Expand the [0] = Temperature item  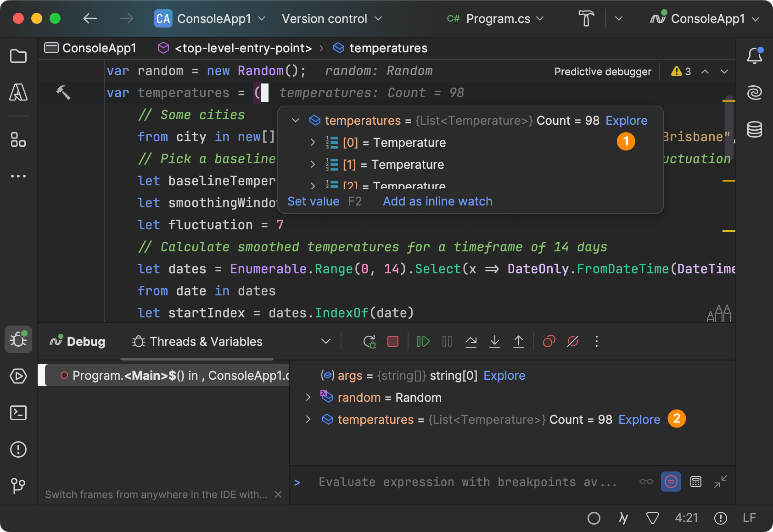[313, 143]
